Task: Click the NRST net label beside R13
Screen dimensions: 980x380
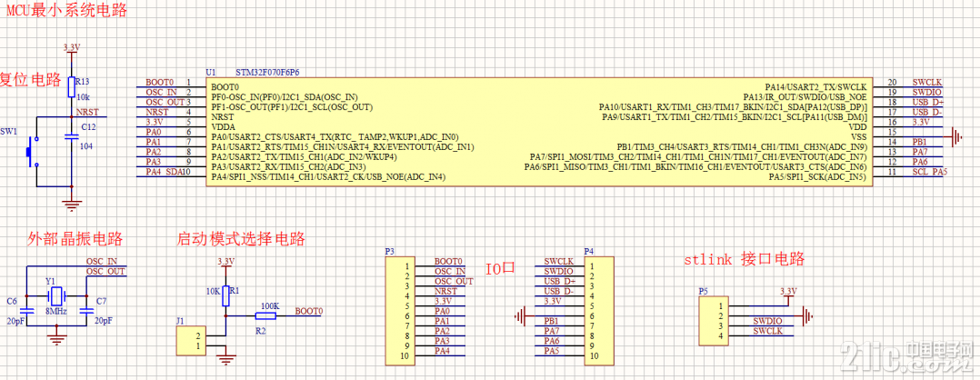Action: [x=87, y=112]
